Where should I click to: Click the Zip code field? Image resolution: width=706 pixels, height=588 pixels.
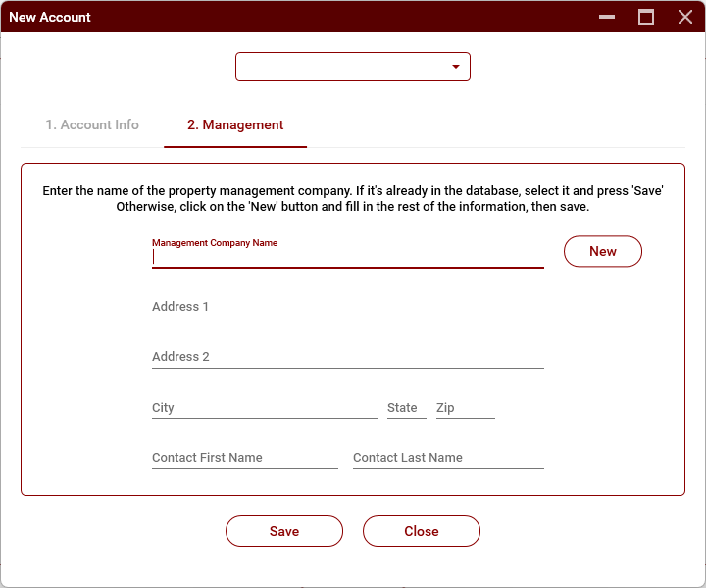tap(465, 408)
